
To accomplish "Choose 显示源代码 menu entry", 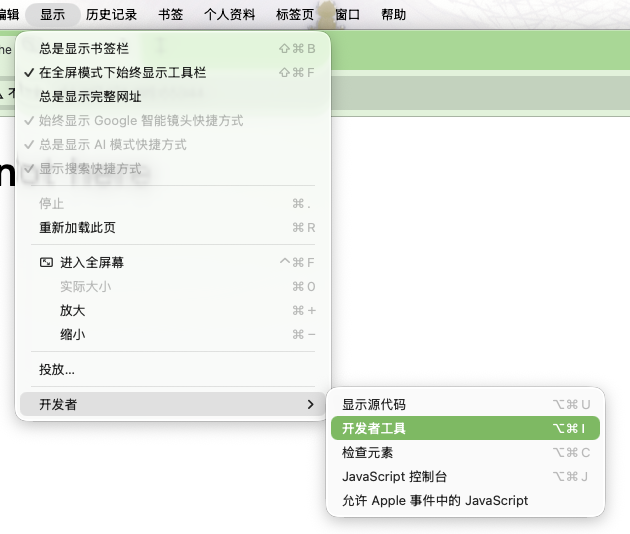I will (x=374, y=404).
